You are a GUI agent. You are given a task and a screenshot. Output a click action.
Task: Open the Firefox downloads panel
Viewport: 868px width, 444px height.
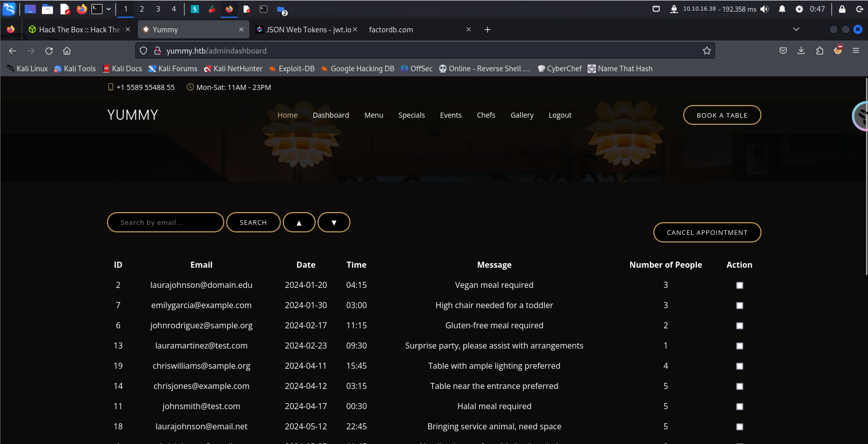click(x=801, y=51)
